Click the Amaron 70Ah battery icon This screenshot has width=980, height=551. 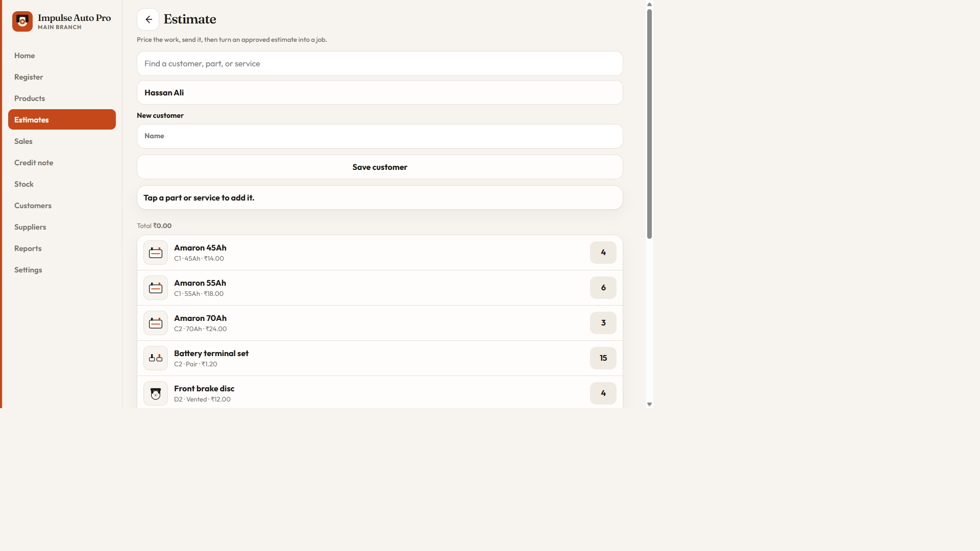pyautogui.click(x=156, y=323)
